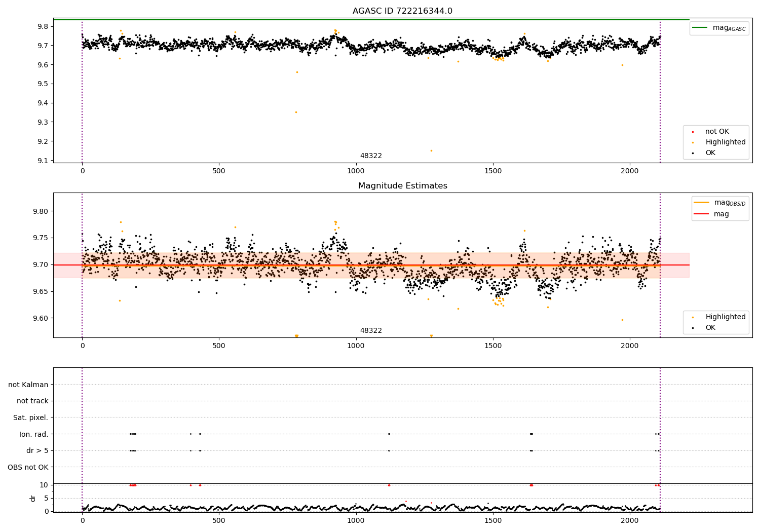Click the outlier orange point near 9.15 magnitude
This screenshot has width=760, height=532.
pyautogui.click(x=431, y=150)
